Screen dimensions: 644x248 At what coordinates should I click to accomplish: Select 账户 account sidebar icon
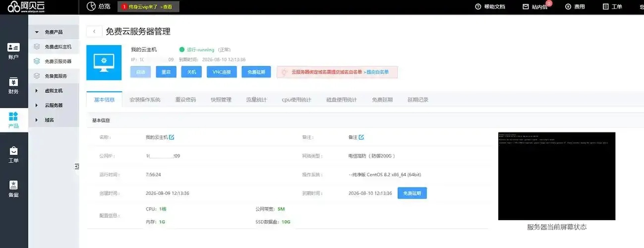tap(13, 47)
